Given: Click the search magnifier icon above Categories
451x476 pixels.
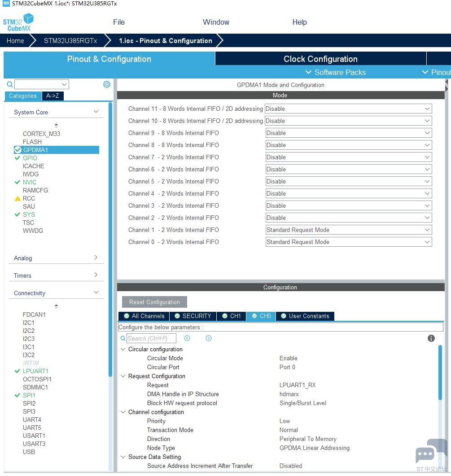Looking at the screenshot, I should pos(10,84).
